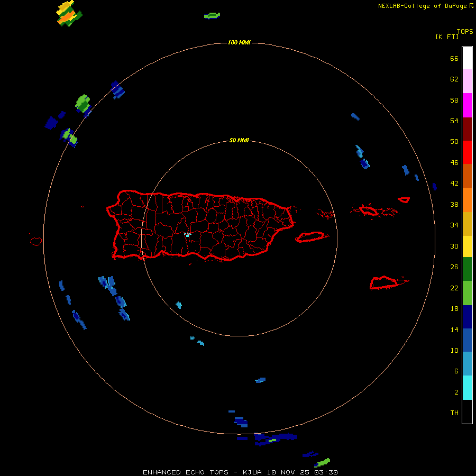Click the '14' scale value
Viewport: 476px width, 476px height.
[454, 329]
